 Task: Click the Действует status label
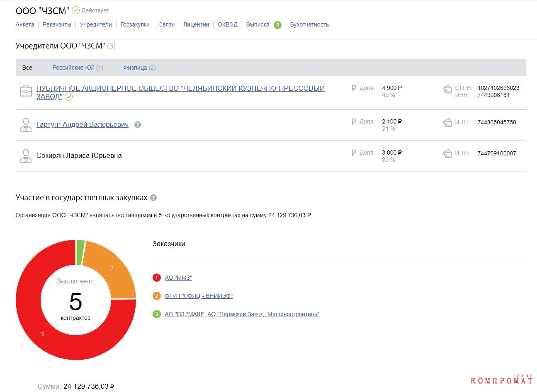pos(95,10)
